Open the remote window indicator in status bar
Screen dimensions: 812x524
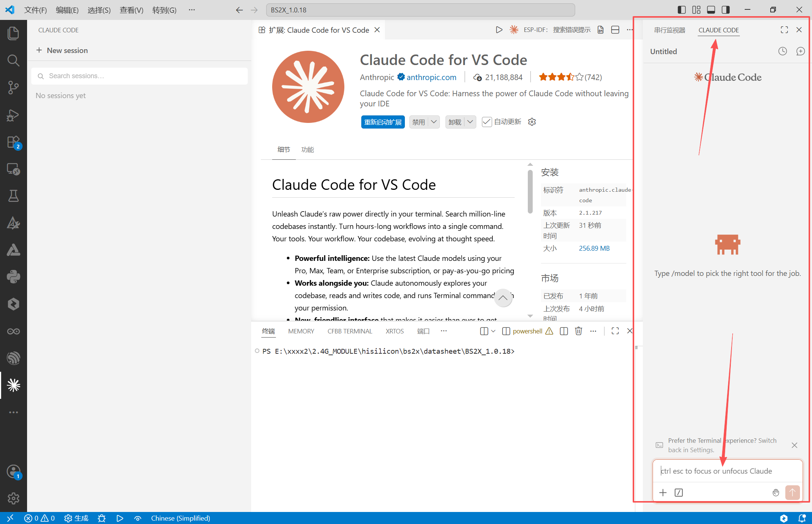tap(10, 518)
